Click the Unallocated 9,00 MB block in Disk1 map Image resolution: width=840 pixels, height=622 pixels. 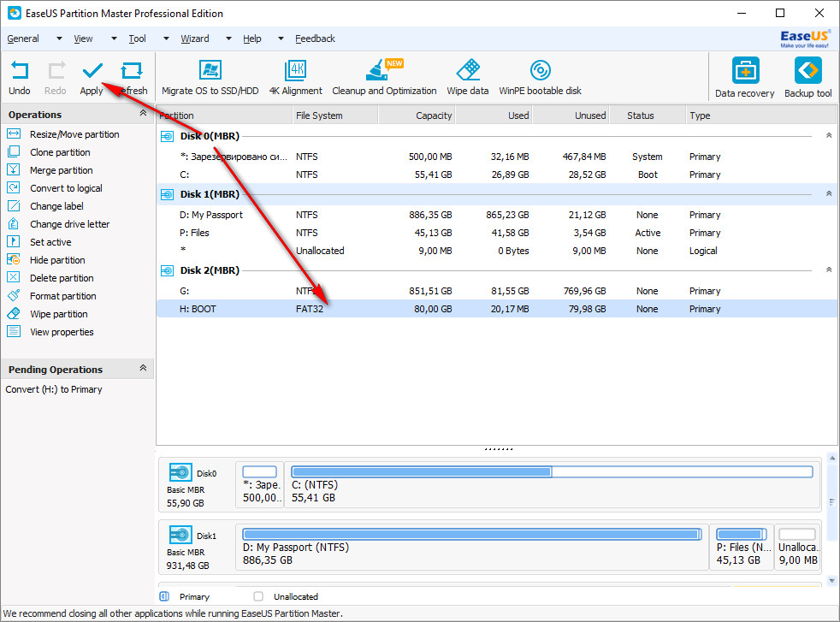point(798,547)
